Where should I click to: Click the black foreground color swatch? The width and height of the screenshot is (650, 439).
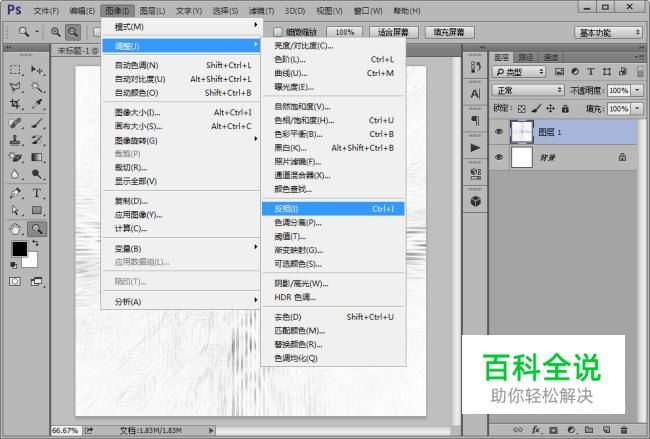click(19, 249)
